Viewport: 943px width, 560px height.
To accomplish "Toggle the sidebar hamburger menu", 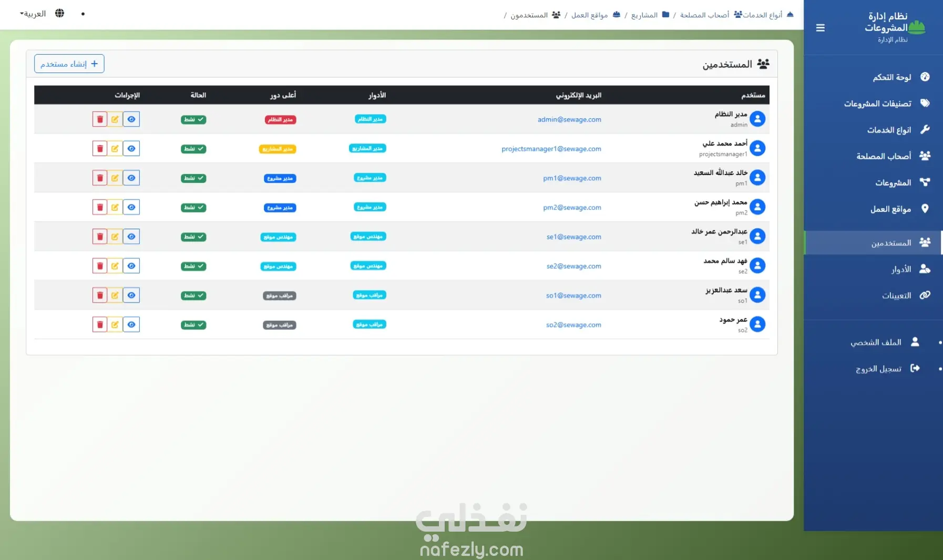I will click(x=820, y=28).
